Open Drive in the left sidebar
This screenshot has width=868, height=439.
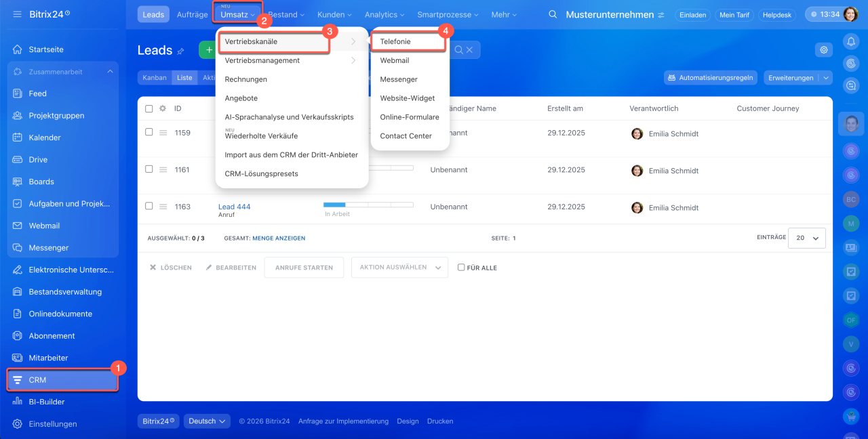38,160
